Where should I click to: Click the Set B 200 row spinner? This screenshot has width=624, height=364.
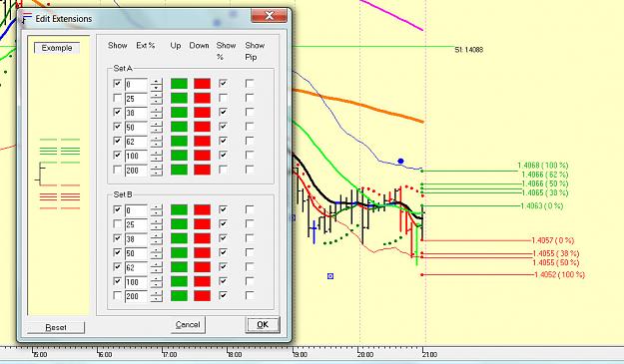tap(157, 296)
